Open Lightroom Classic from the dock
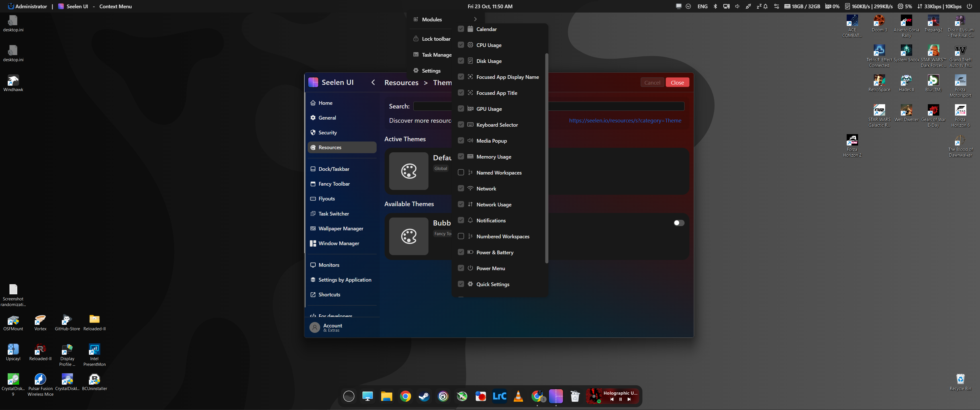980x410 pixels. (499, 396)
